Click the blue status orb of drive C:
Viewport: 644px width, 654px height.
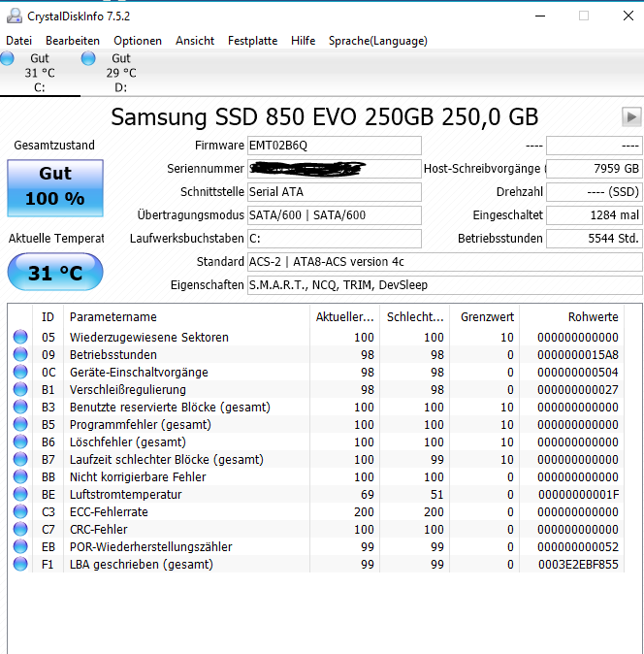pos(7,58)
